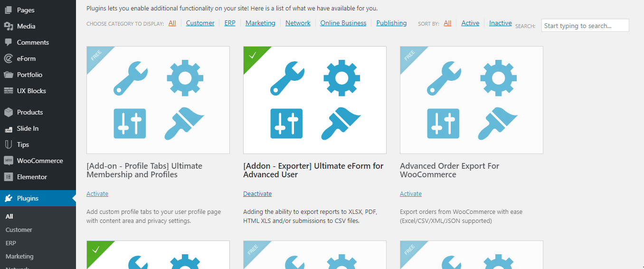Select Marketing submenu under Plugins
This screenshot has width=644, height=269.
(x=19, y=256)
